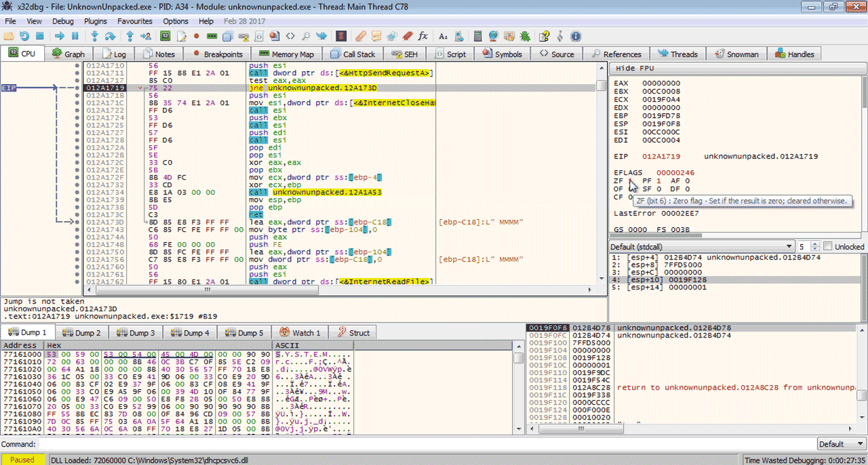Click the fx functions toolbar icon
The height and width of the screenshot is (465, 868).
pyautogui.click(x=423, y=36)
